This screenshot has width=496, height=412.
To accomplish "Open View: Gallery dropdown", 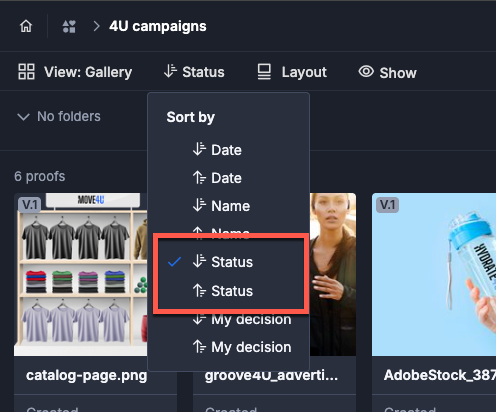I will [75, 72].
